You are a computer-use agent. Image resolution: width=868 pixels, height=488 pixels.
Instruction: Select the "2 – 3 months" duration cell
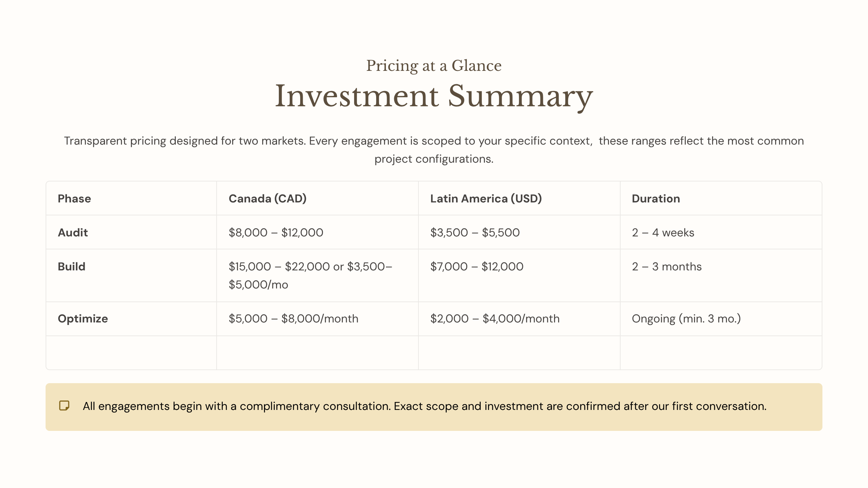tap(667, 266)
